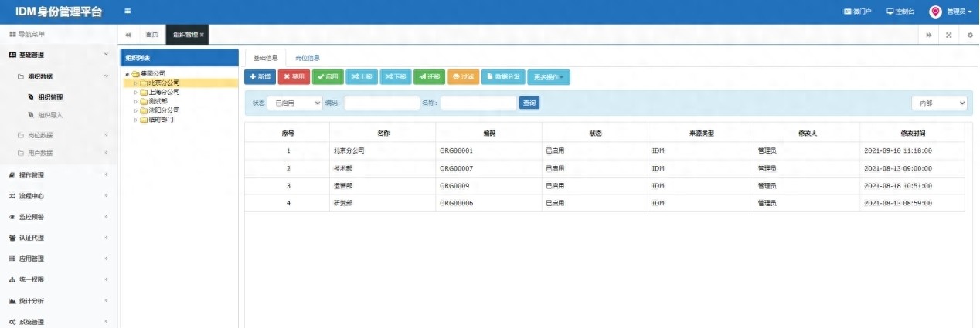Open 控制台 from the top bar
This screenshot has height=328, width=980.
tap(900, 12)
